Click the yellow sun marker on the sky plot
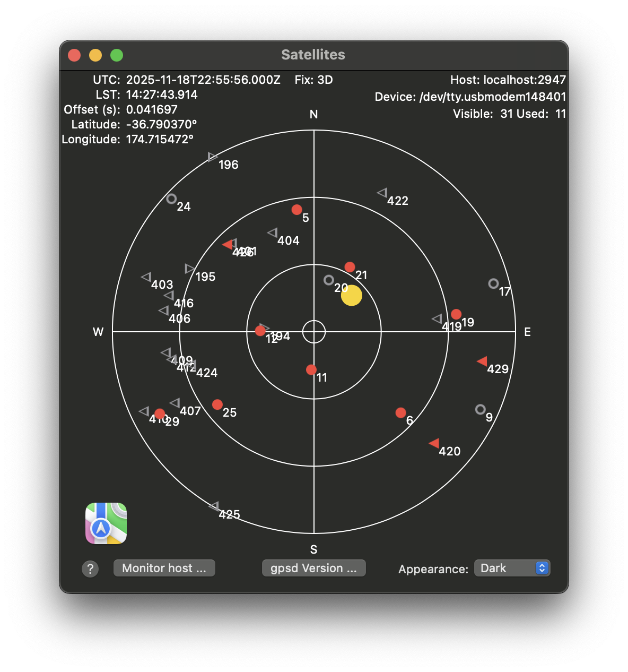 tap(351, 296)
